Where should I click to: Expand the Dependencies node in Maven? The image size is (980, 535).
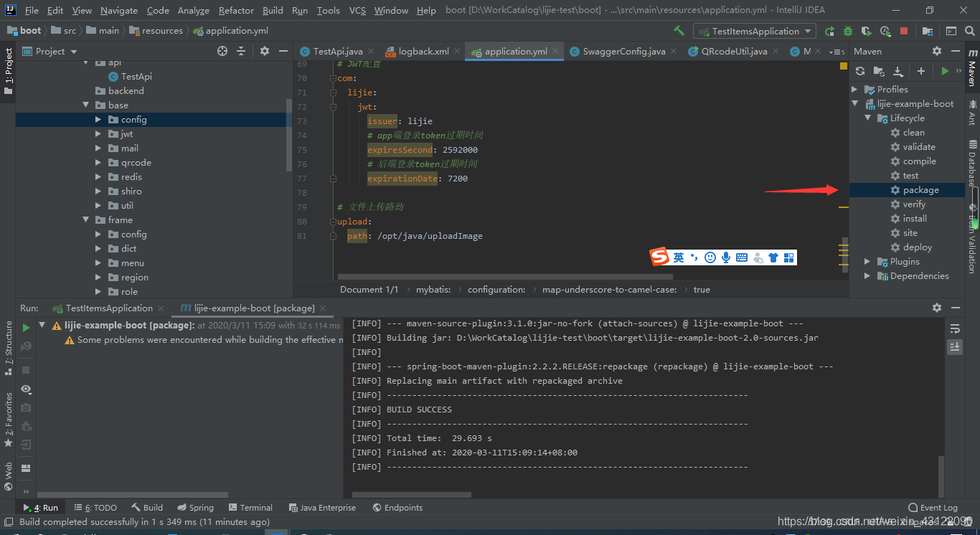tap(868, 276)
